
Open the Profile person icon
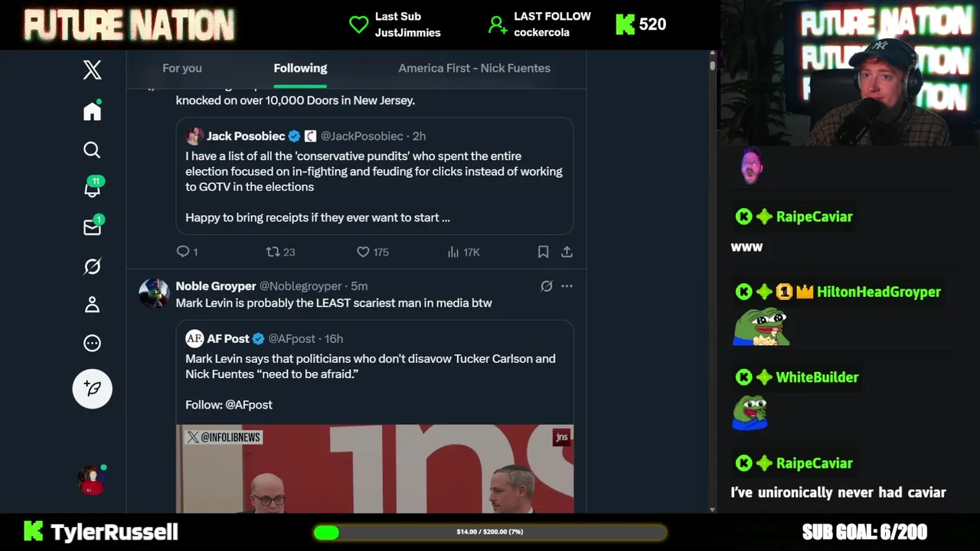(92, 305)
